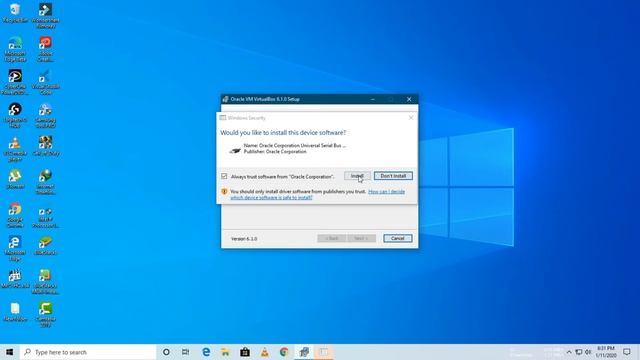The width and height of the screenshot is (640, 360).
Task: Select the VLC media player desktop icon
Action: (15, 149)
